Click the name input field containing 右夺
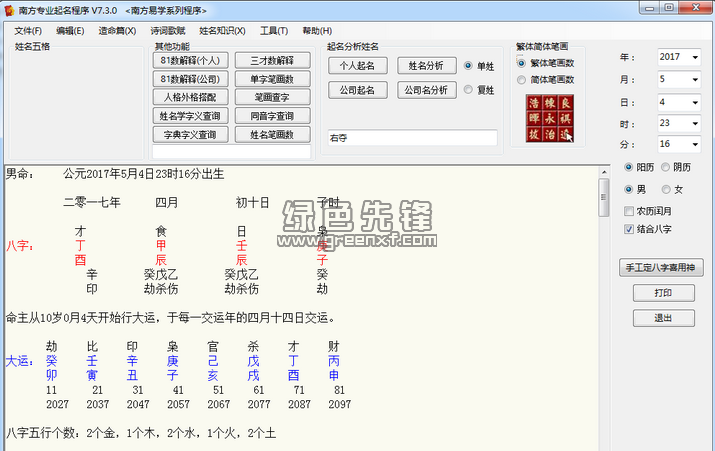715x451 pixels. [412, 138]
